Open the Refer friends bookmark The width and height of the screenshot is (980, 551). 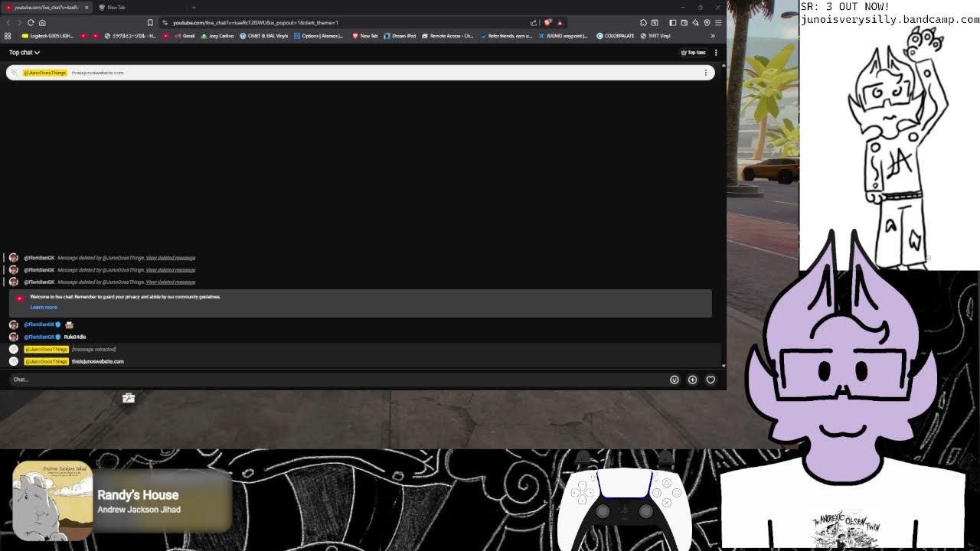[x=506, y=36]
